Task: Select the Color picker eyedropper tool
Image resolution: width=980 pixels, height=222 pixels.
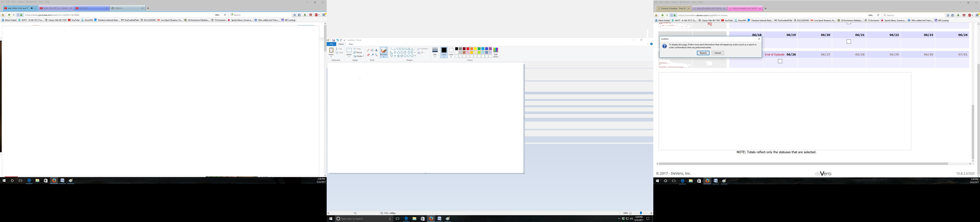Action: click(x=372, y=55)
